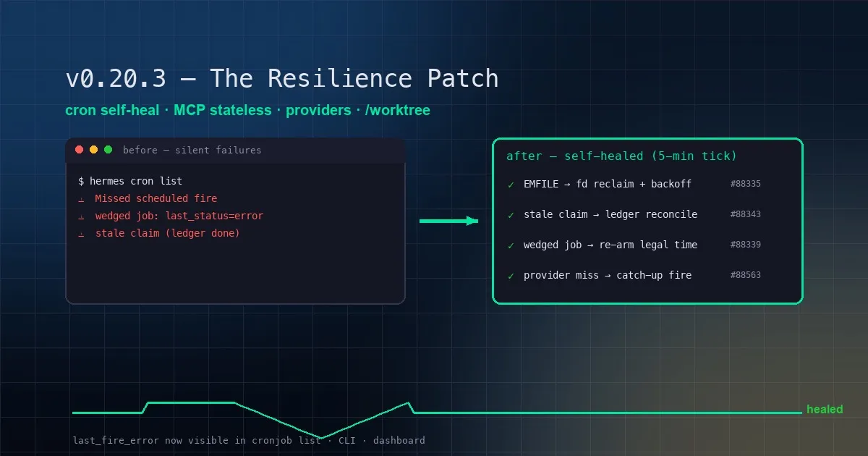Click the 'Missed scheduled fire' error line
Screen dimensions: 868x456
coord(156,198)
